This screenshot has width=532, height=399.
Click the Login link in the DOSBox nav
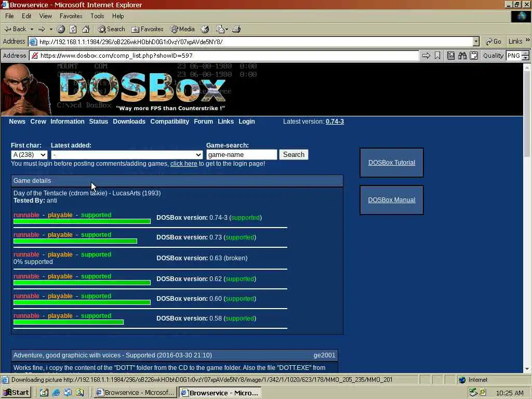247,122
